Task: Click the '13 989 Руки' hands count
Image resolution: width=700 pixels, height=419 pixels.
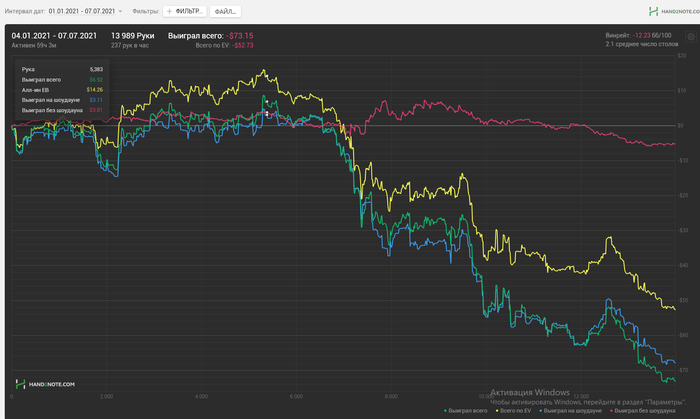Action: (x=130, y=35)
